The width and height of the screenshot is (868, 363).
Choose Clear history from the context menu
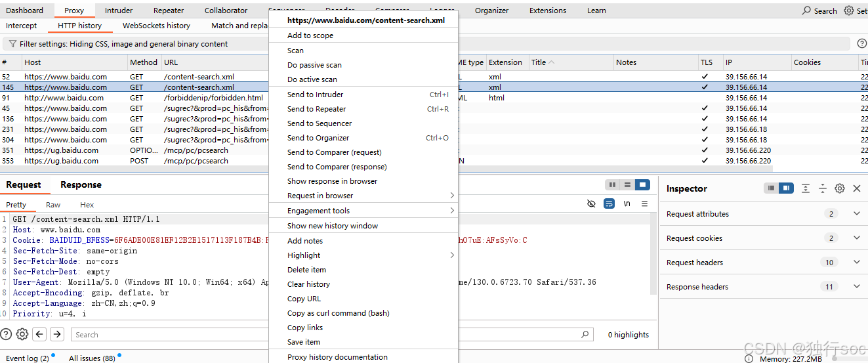point(363,284)
